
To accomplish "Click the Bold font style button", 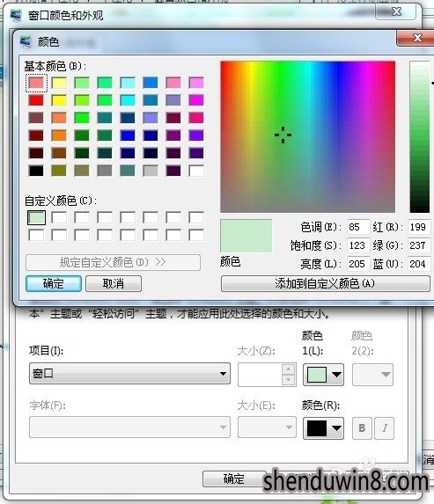I will (x=362, y=427).
